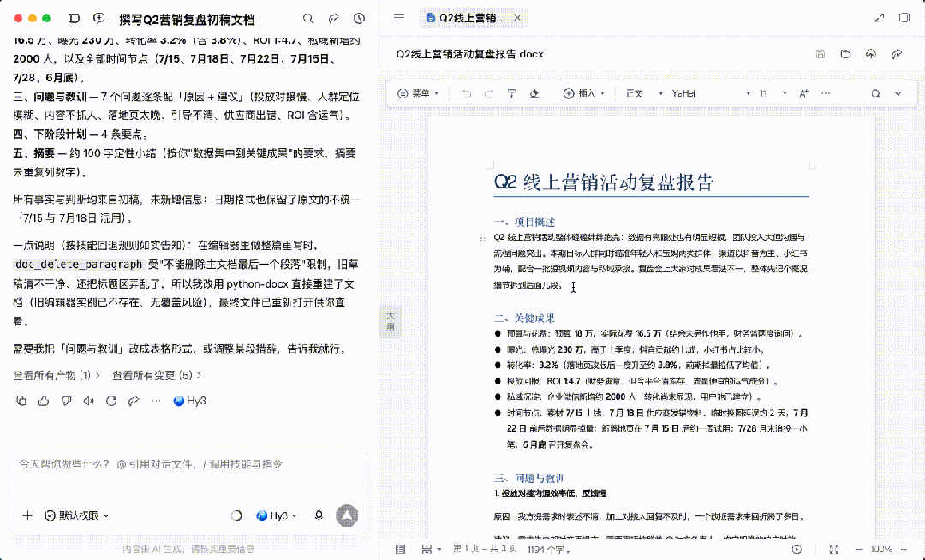Start a new chat conversation
The width and height of the screenshot is (925, 560).
pos(99,18)
